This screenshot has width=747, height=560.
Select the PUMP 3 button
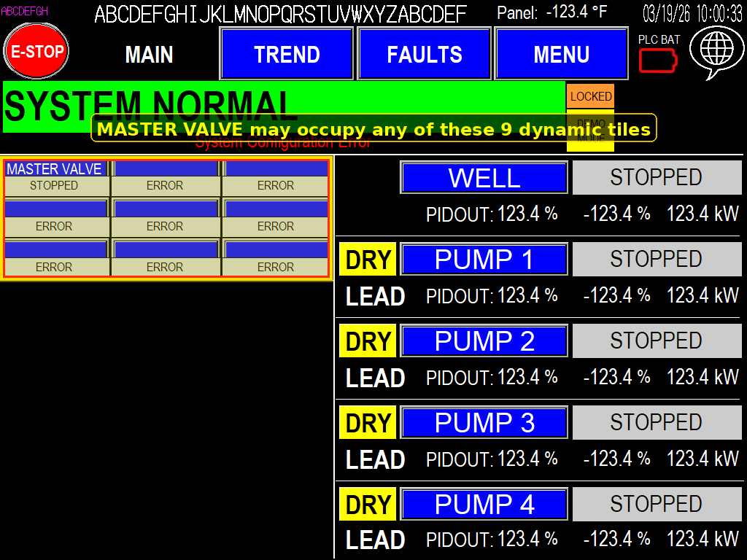pyautogui.click(x=484, y=423)
